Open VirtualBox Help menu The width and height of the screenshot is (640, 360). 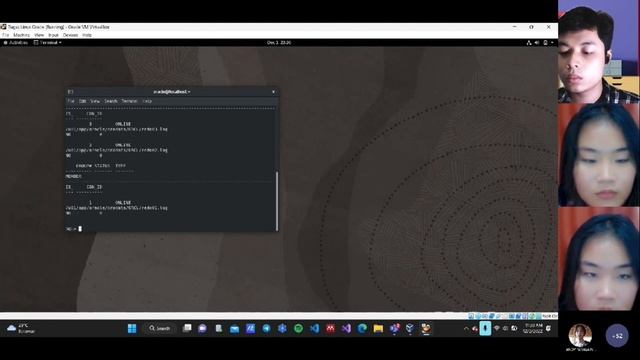[87, 35]
